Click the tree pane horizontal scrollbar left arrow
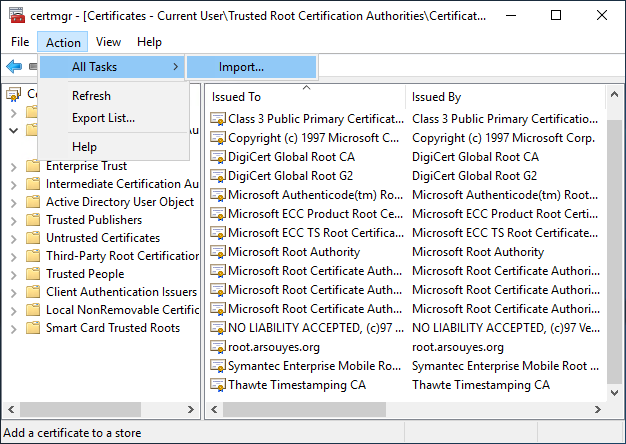 [x=11, y=409]
